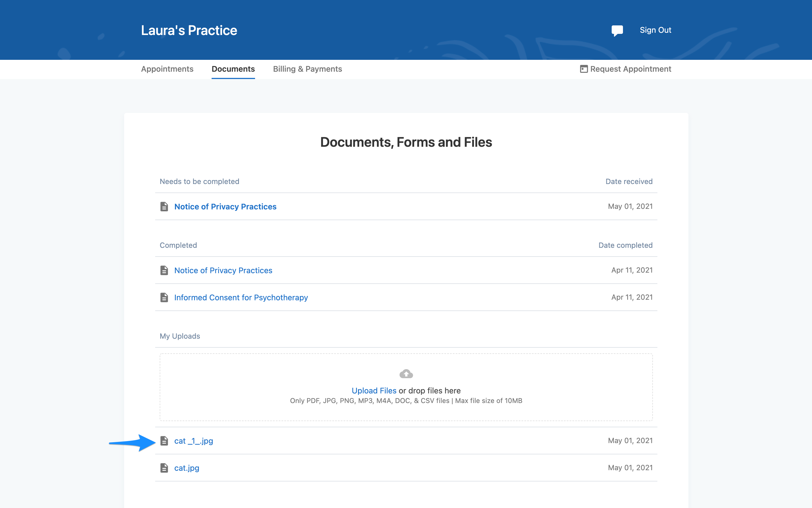Click the document icon beside Informed Consent for Psychotherapy

[164, 297]
